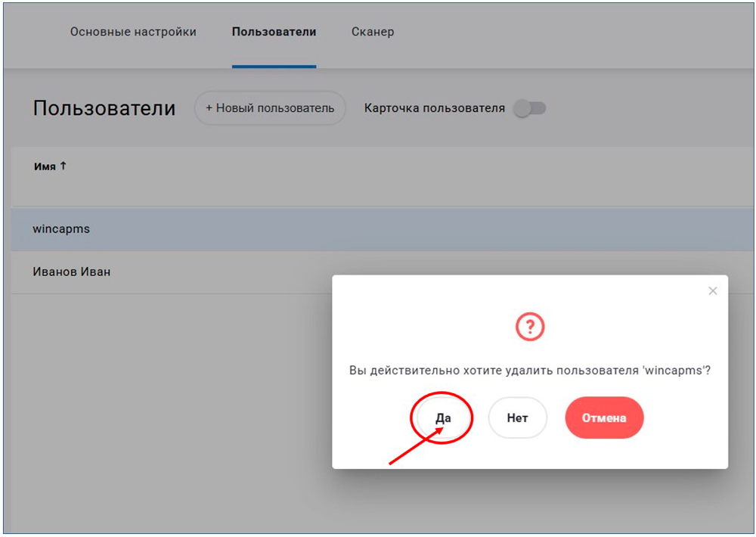This screenshot has height=537, width=756.
Task: Toggle the Карточка пользователя switch
Action: coord(529,108)
